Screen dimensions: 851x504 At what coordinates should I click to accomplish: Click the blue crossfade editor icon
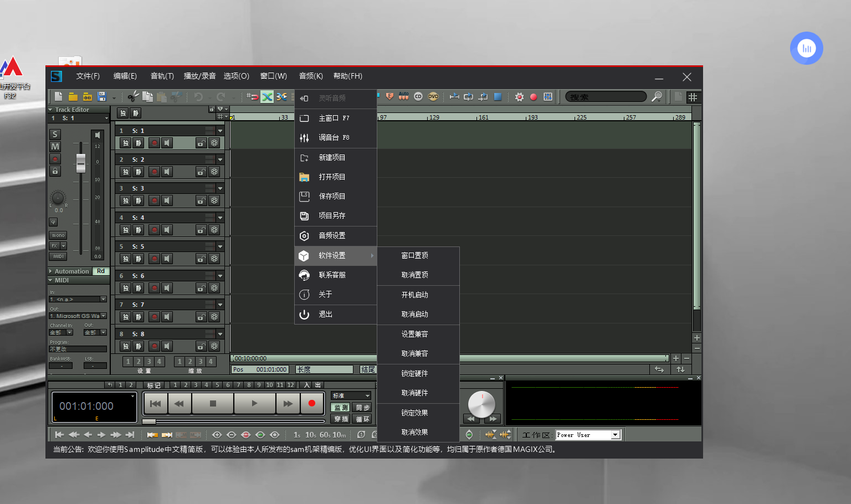pyautogui.click(x=282, y=97)
